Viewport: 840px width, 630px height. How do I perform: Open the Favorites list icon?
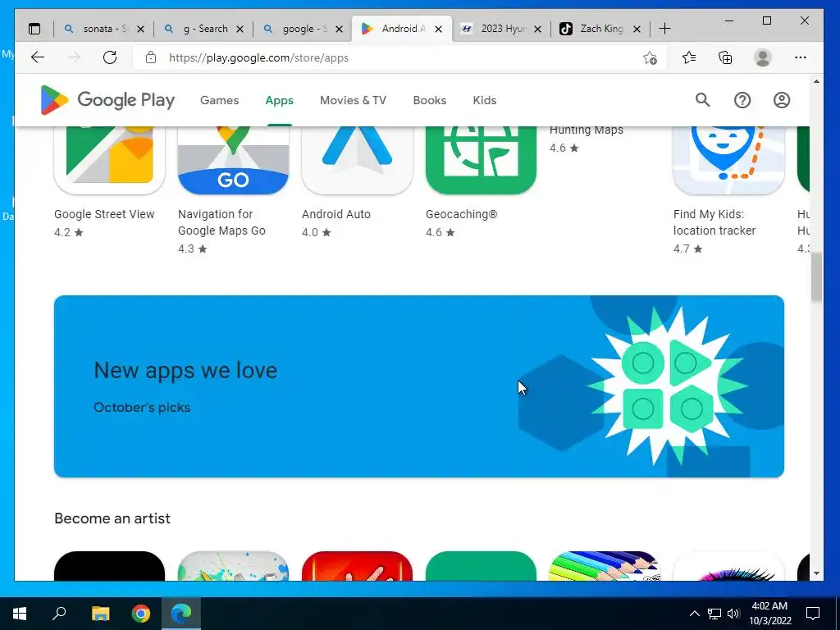[689, 57]
